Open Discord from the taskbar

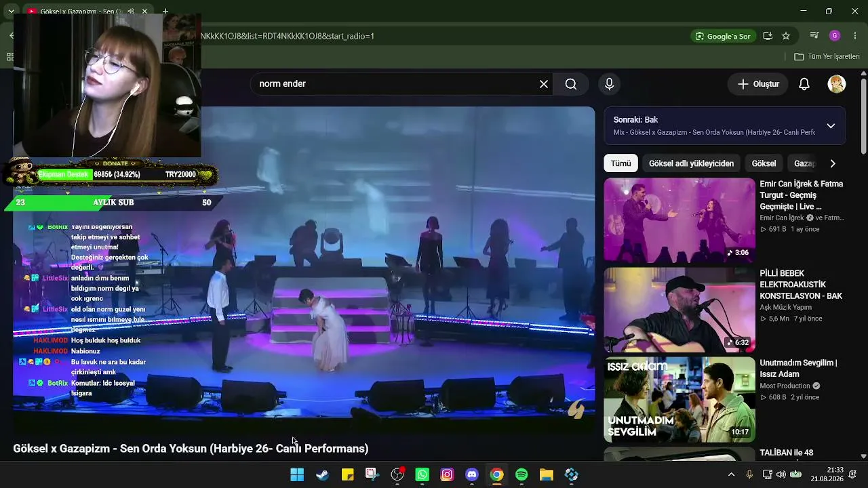click(x=472, y=474)
